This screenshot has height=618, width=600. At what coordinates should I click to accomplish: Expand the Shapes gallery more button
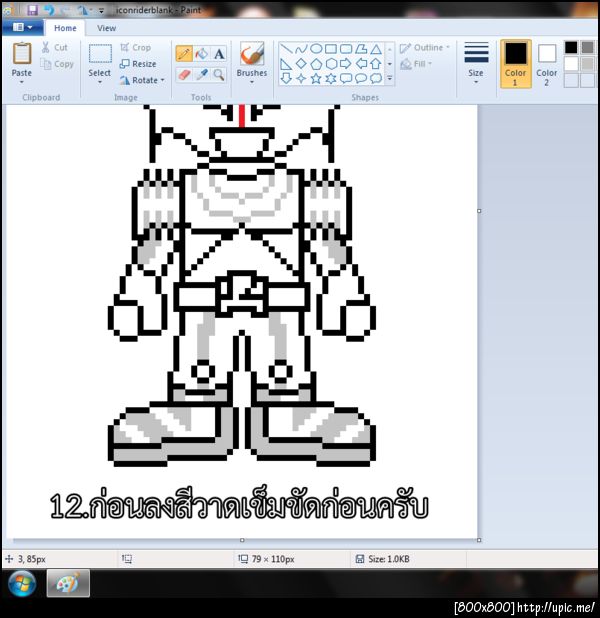click(x=390, y=78)
